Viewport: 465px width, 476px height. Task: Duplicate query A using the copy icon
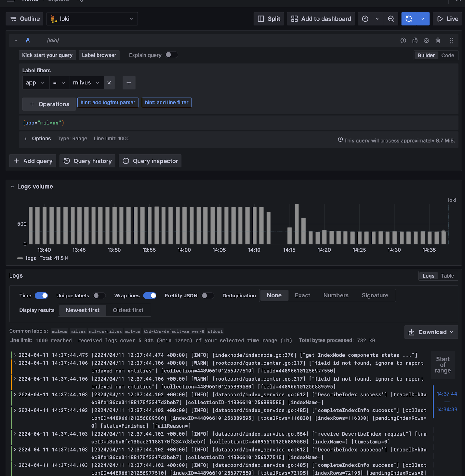point(415,40)
